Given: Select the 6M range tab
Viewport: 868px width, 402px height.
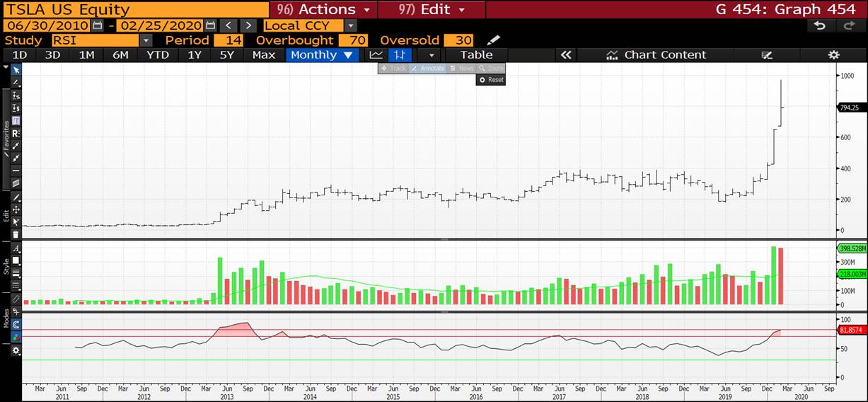Looking at the screenshot, I should pyautogui.click(x=120, y=54).
